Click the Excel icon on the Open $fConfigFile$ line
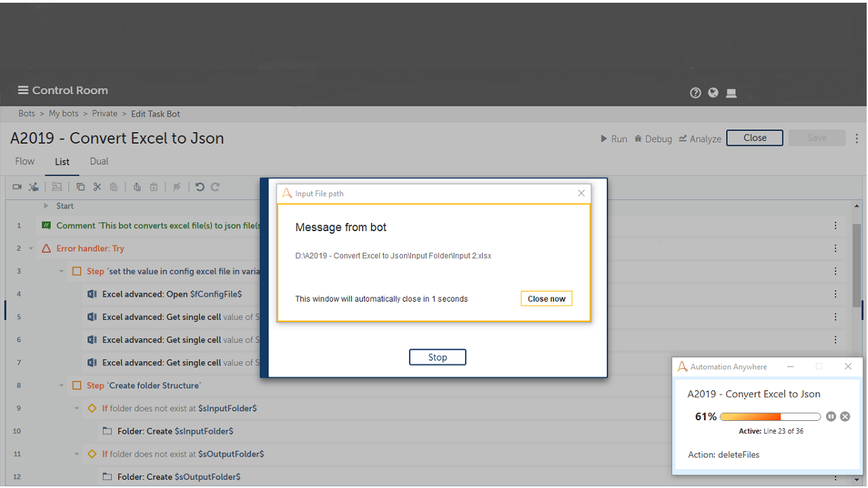This screenshot has height=488, width=868. point(92,294)
